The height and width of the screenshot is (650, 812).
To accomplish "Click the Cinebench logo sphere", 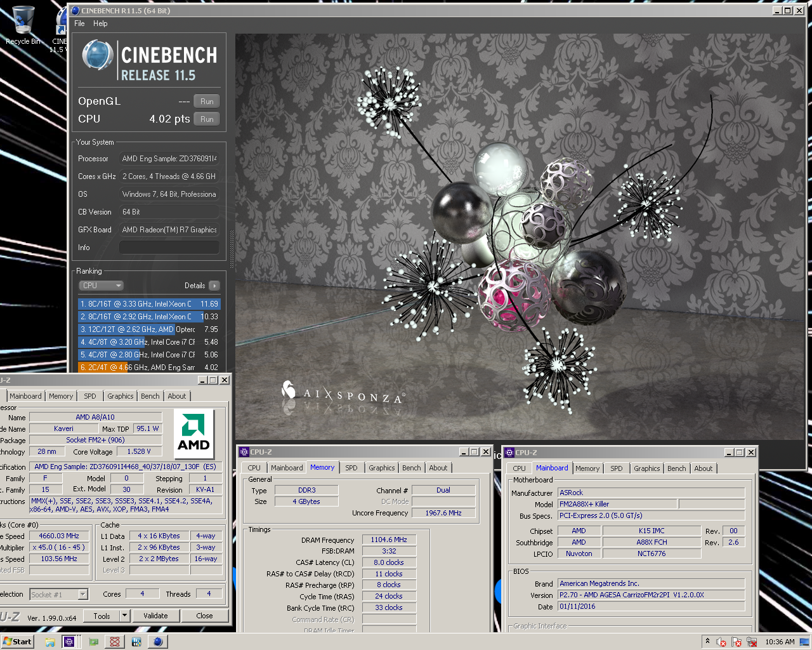I will pos(98,56).
